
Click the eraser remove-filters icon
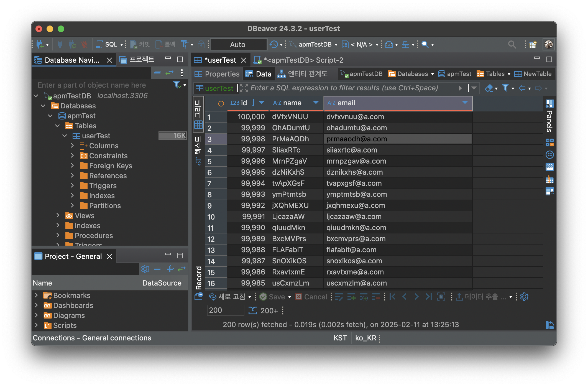489,88
